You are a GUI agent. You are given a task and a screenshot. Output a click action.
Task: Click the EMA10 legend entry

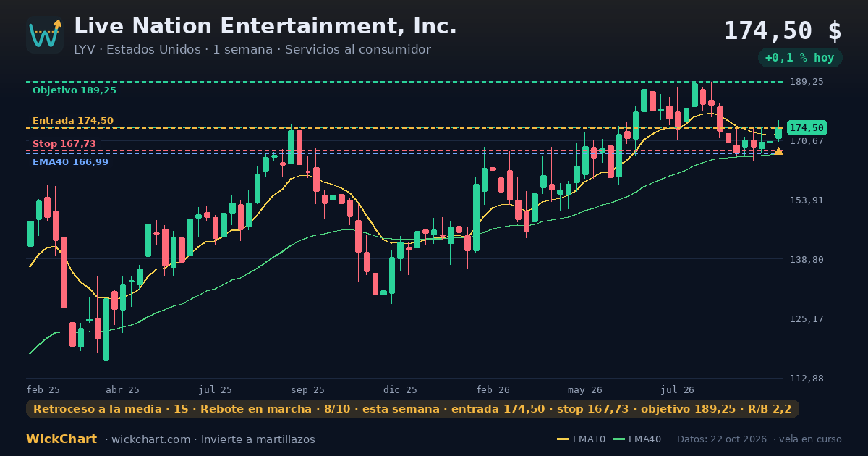coord(582,439)
